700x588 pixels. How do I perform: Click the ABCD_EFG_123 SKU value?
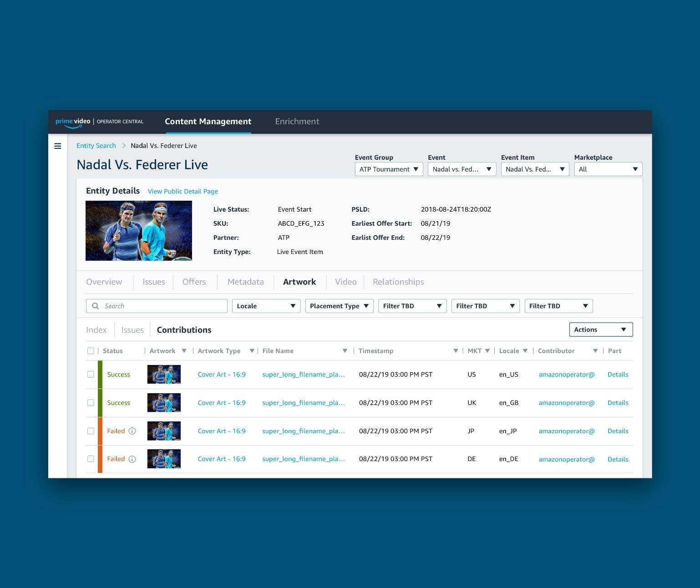[301, 223]
